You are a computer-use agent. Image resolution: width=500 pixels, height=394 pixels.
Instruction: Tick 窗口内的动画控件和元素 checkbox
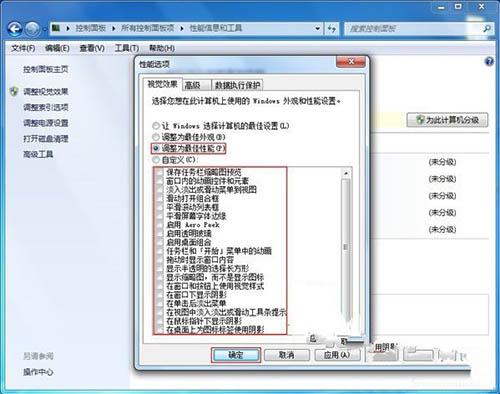coord(160,181)
